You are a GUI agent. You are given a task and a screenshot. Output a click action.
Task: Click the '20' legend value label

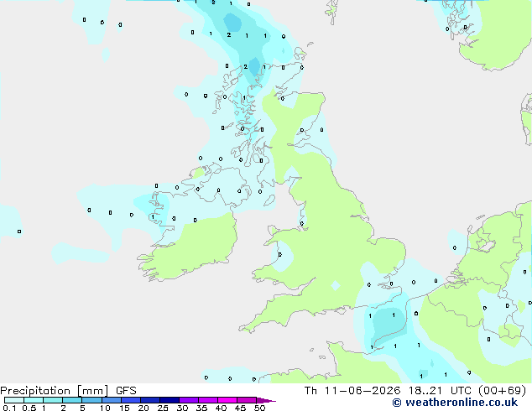(x=143, y=408)
